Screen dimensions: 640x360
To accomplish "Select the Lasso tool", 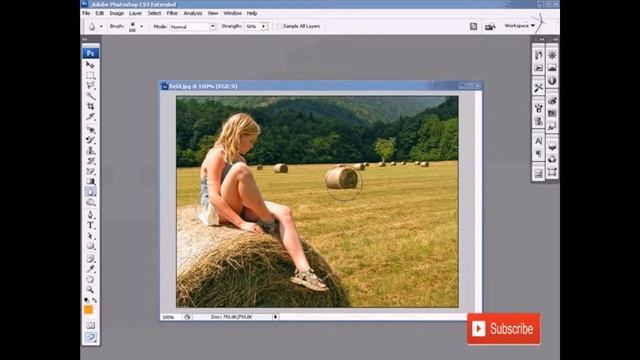I will coord(90,86).
